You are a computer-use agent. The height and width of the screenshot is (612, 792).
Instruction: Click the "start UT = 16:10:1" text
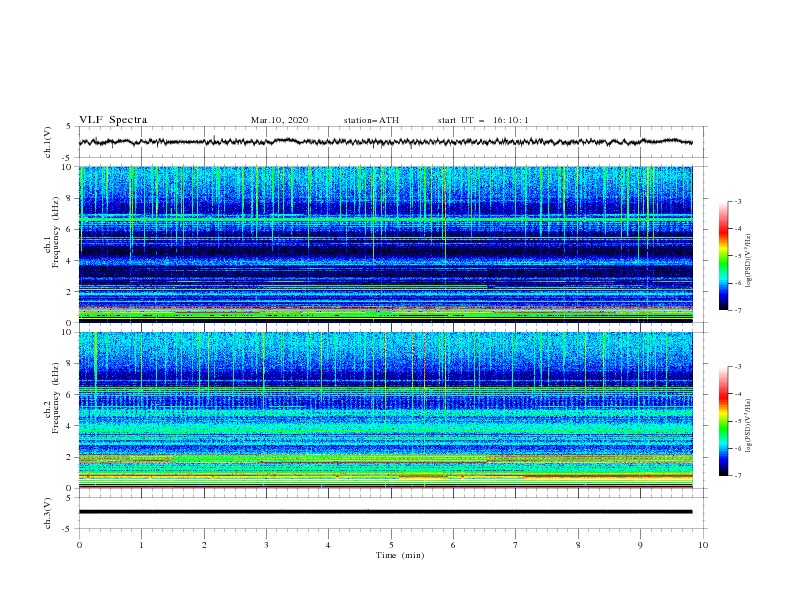[x=483, y=120]
